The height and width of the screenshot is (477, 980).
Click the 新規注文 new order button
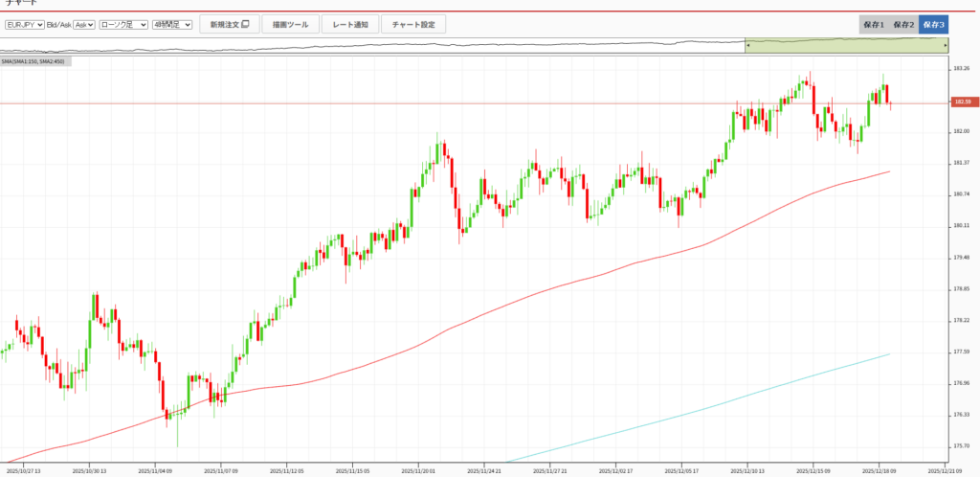pyautogui.click(x=230, y=24)
